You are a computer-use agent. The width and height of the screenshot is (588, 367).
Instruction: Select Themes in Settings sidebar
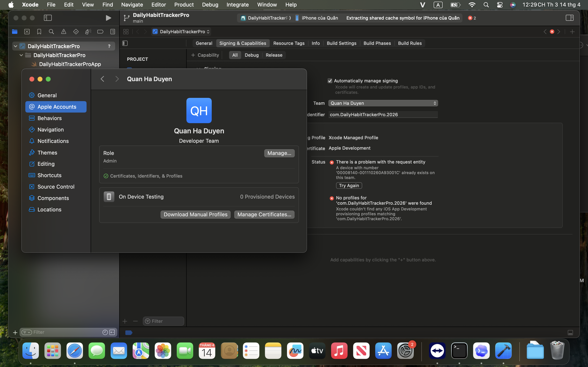click(47, 153)
